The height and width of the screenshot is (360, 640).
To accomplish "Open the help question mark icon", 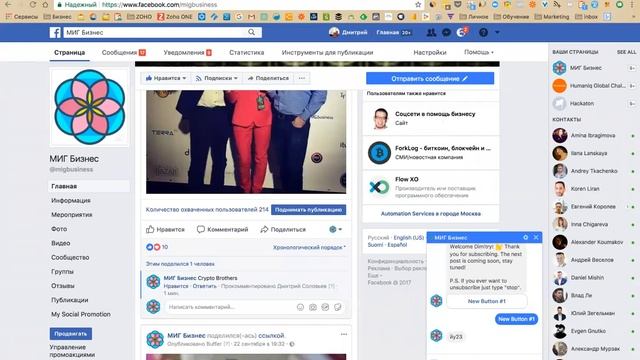I will [483, 33].
